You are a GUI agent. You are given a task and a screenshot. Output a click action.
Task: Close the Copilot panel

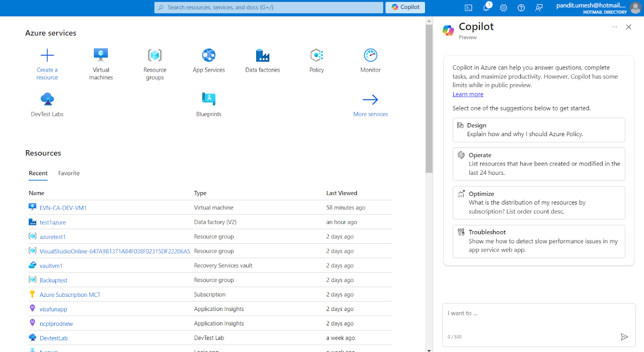(629, 27)
